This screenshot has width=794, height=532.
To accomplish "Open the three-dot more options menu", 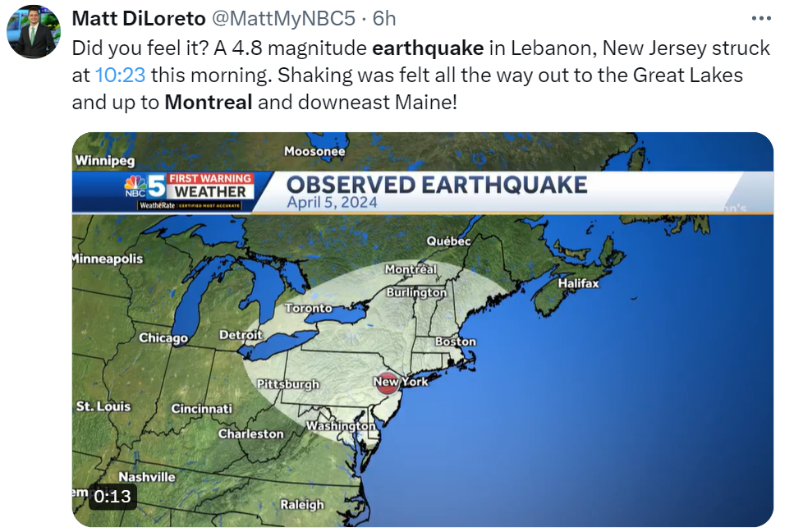I will [x=761, y=19].
